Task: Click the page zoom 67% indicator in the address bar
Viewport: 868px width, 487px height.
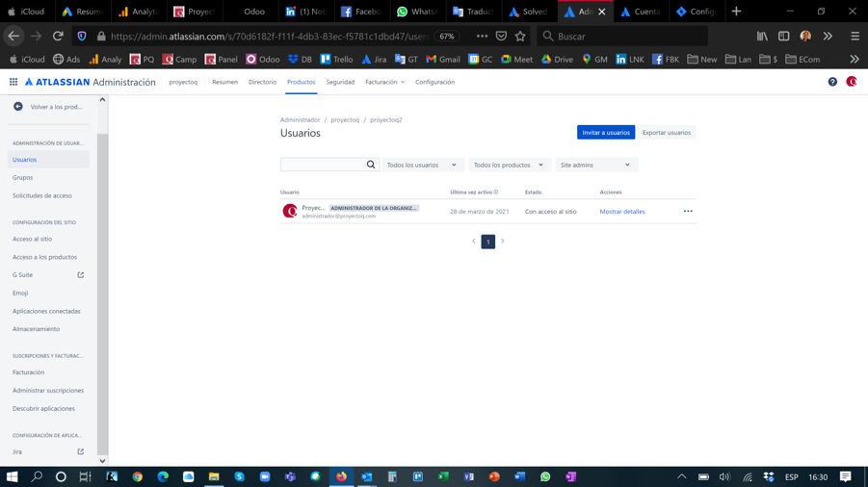Action: tap(447, 37)
